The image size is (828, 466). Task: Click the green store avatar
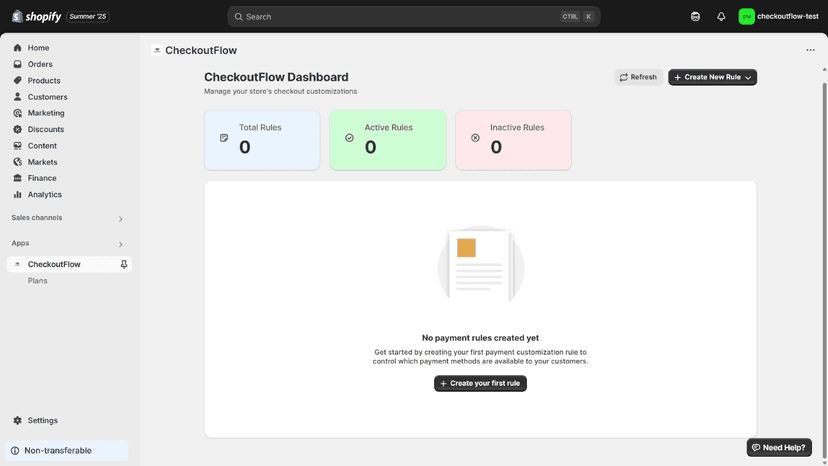pyautogui.click(x=746, y=16)
